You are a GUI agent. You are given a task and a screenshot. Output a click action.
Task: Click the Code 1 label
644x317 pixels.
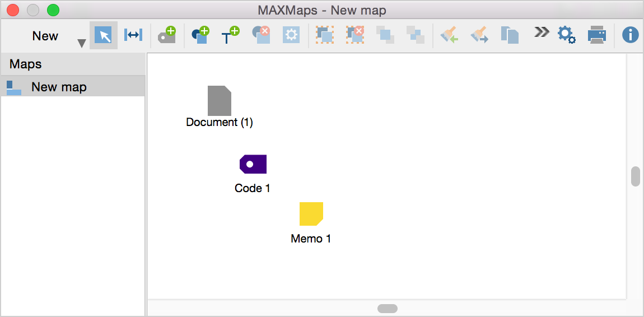252,188
